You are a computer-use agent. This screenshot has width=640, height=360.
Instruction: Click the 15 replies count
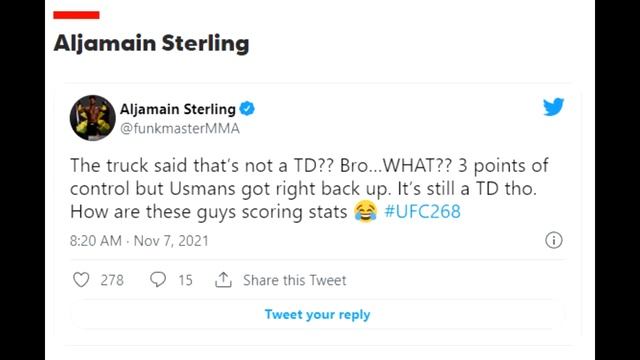click(185, 280)
